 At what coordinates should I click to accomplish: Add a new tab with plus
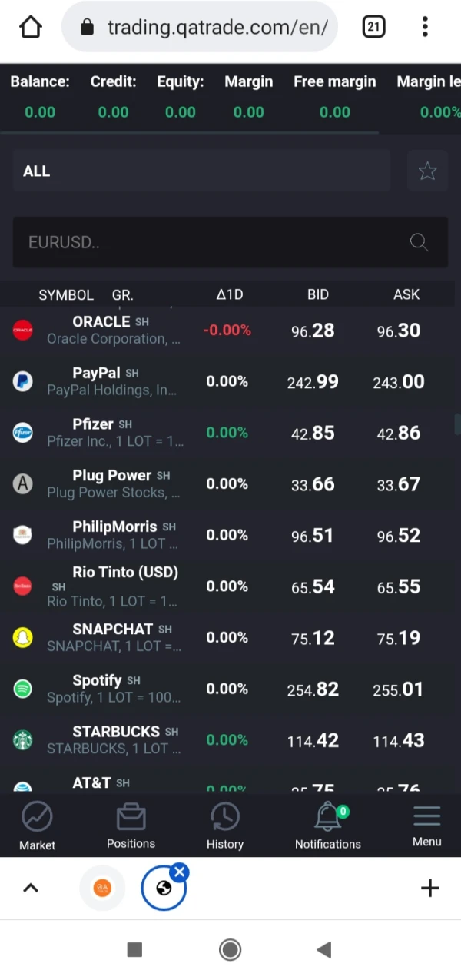point(430,889)
